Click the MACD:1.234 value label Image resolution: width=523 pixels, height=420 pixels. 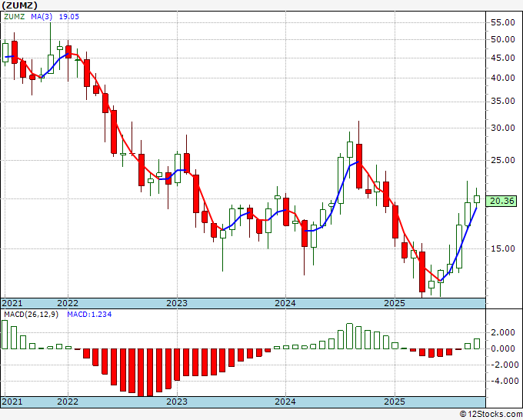[x=89, y=315]
